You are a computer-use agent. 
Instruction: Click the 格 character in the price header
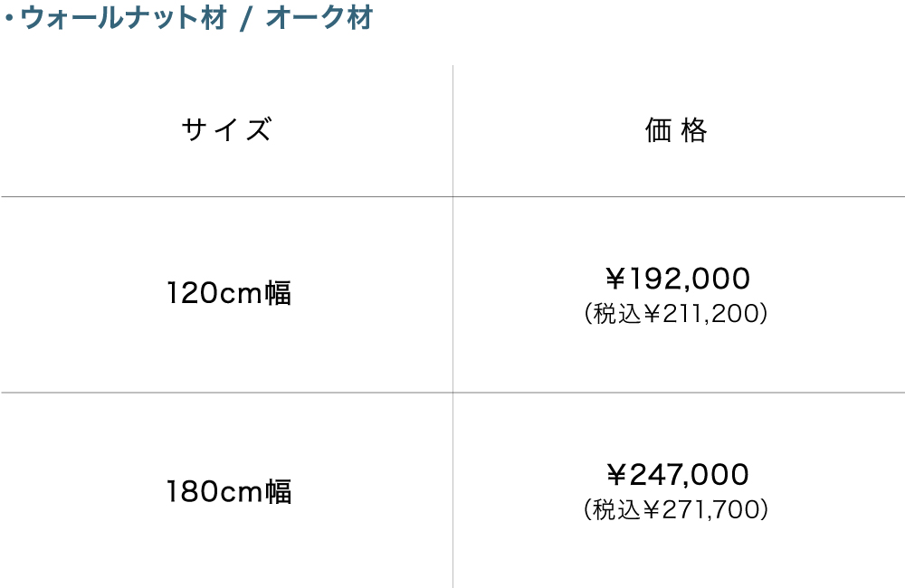(x=694, y=130)
